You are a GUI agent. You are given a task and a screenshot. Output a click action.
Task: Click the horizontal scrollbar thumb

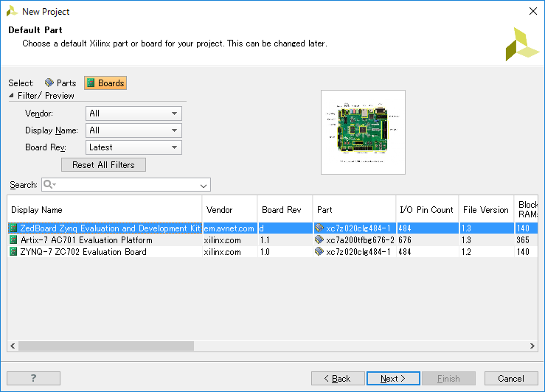(x=106, y=346)
